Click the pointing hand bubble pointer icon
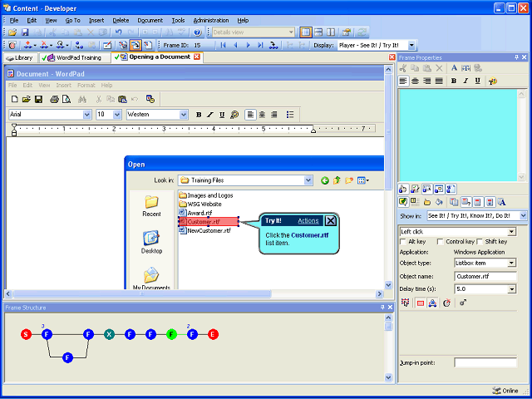The height and width of the screenshot is (399, 532). [427, 202]
